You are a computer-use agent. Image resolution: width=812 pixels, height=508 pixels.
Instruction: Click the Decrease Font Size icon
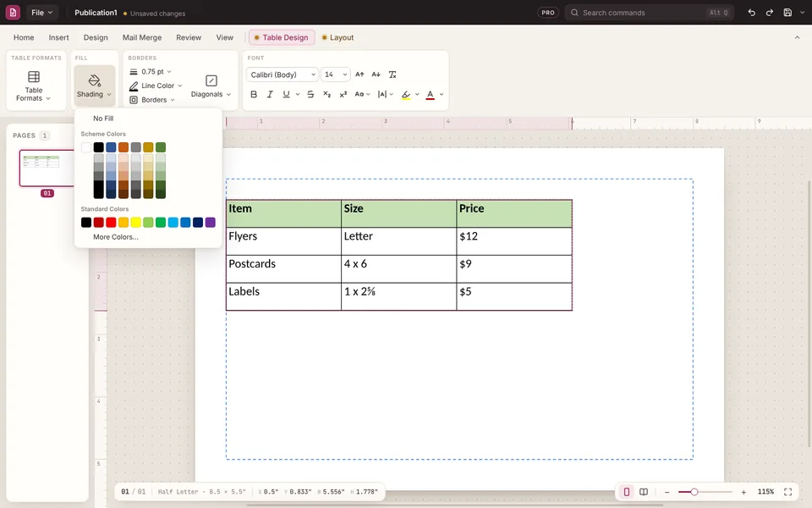click(x=376, y=75)
